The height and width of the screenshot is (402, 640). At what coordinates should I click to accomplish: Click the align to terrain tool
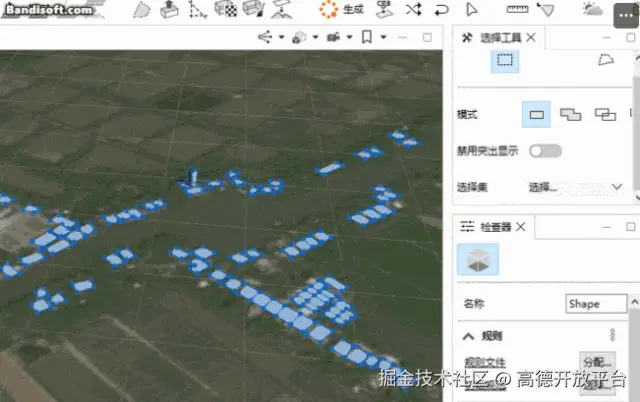[x=282, y=9]
